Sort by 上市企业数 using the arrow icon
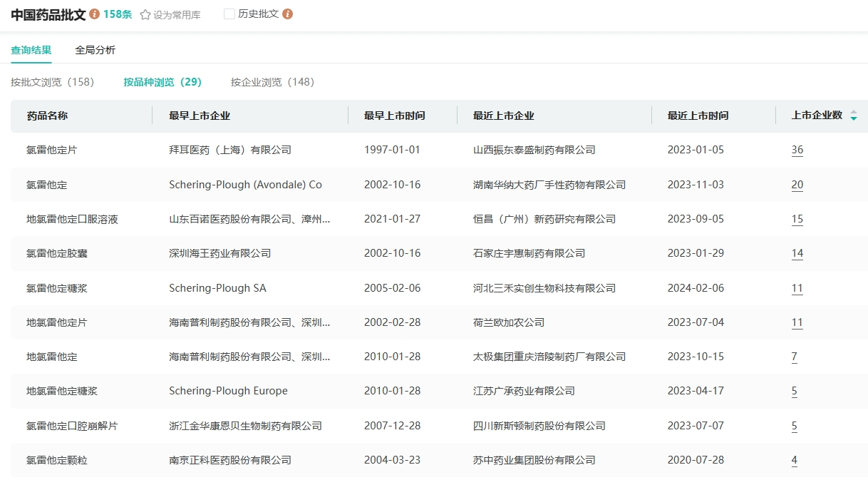The image size is (868, 480). [853, 116]
